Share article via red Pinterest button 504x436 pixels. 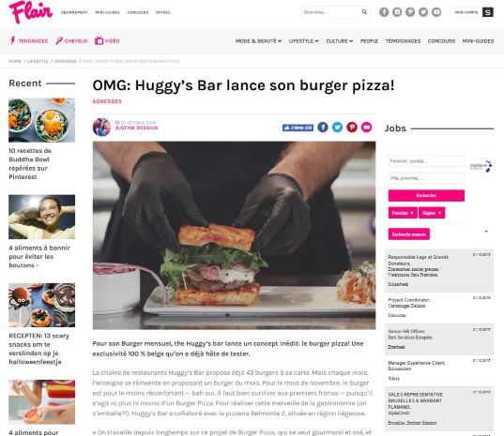click(352, 128)
